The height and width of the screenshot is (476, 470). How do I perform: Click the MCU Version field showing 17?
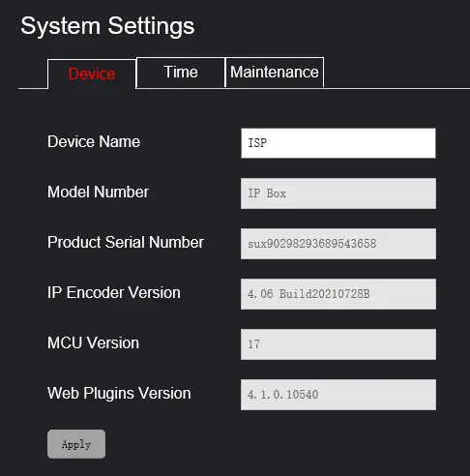click(338, 344)
